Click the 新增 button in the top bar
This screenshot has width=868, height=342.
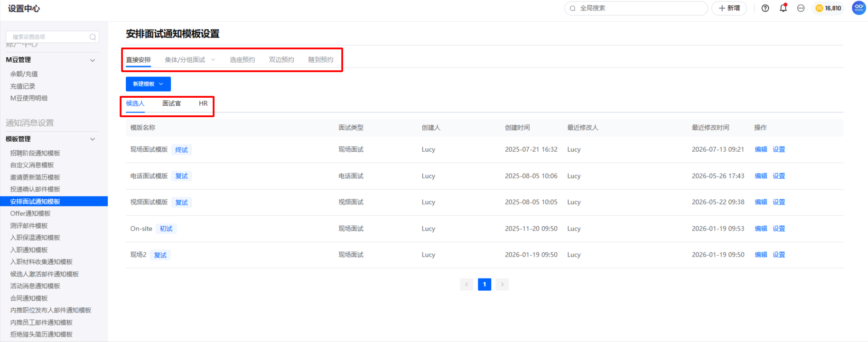pyautogui.click(x=729, y=8)
